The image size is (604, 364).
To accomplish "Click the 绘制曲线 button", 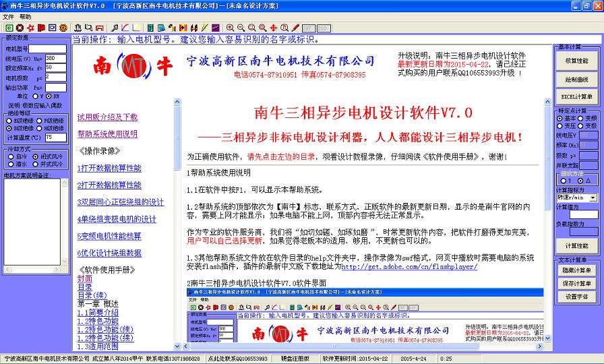I will coord(576,80).
